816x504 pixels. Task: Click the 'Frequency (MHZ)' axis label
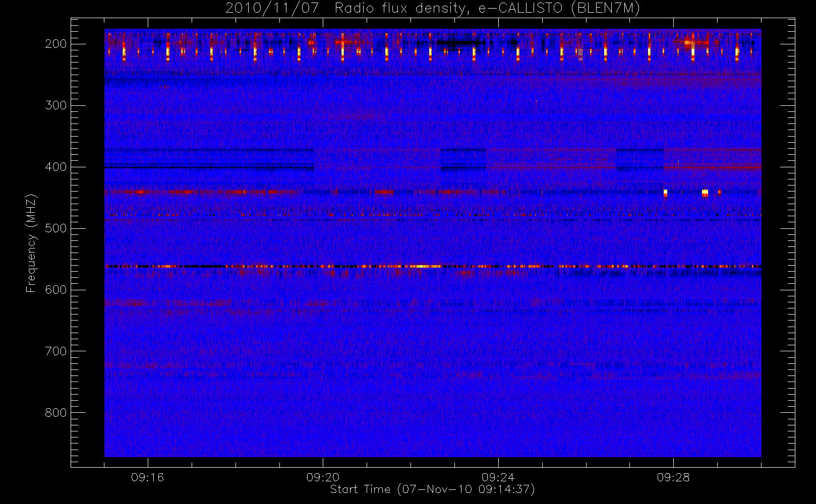click(x=31, y=243)
